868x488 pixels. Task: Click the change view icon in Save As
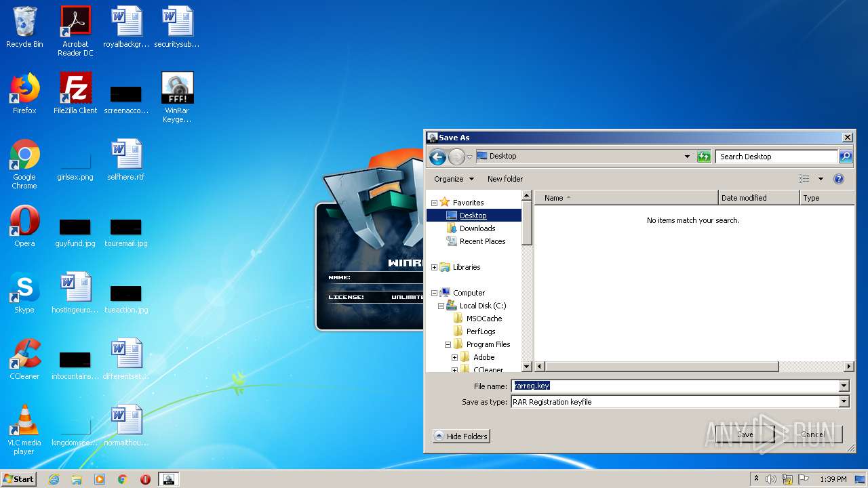point(804,179)
